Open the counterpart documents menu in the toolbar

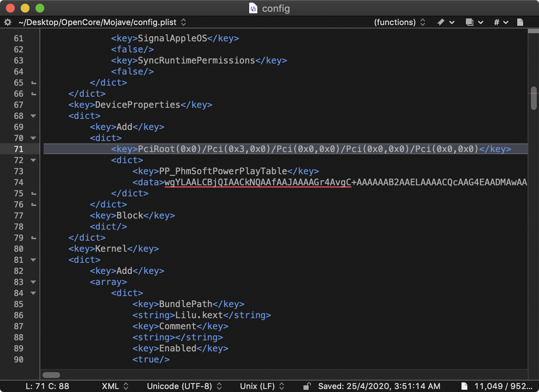click(x=474, y=22)
